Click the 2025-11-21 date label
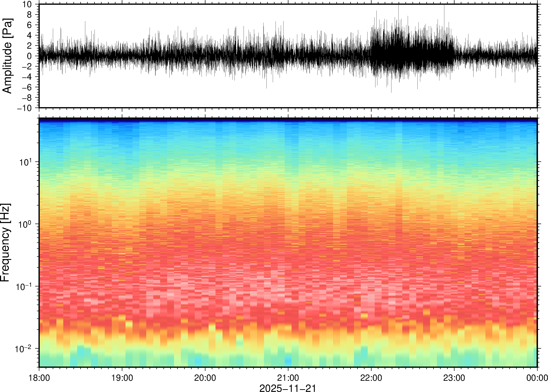548x392 pixels. (288, 388)
